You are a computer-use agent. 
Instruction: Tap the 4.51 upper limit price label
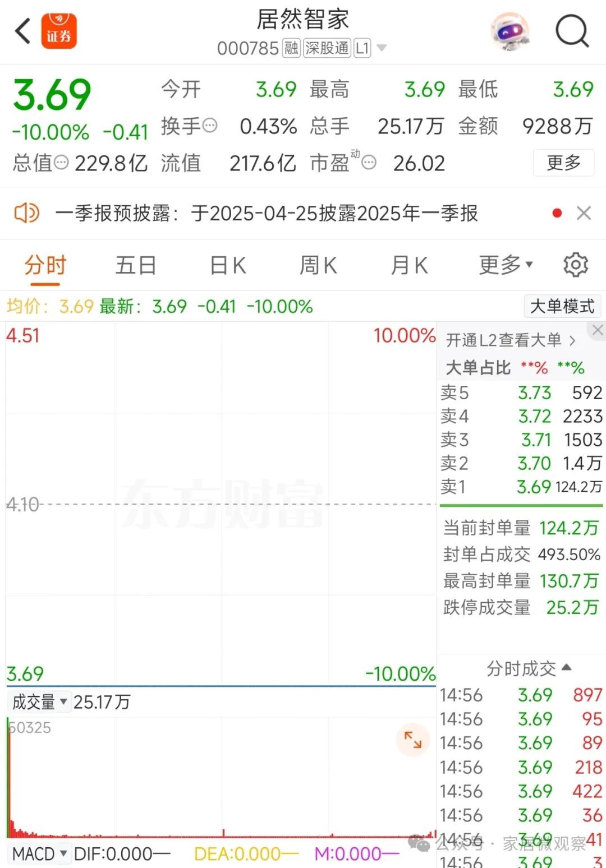click(23, 335)
